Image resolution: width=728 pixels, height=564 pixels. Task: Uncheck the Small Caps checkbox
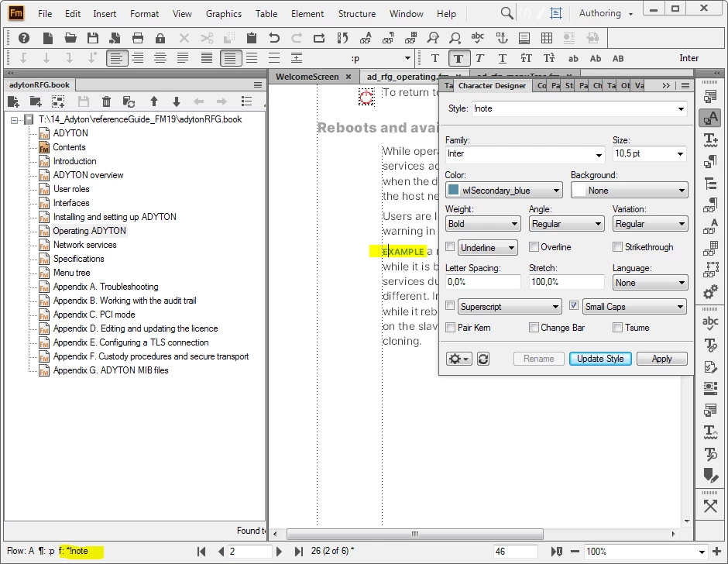point(574,306)
